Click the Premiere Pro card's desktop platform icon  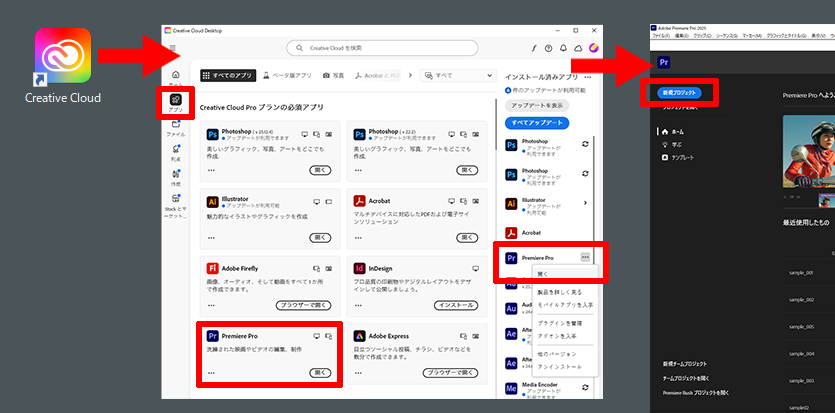[x=317, y=336]
